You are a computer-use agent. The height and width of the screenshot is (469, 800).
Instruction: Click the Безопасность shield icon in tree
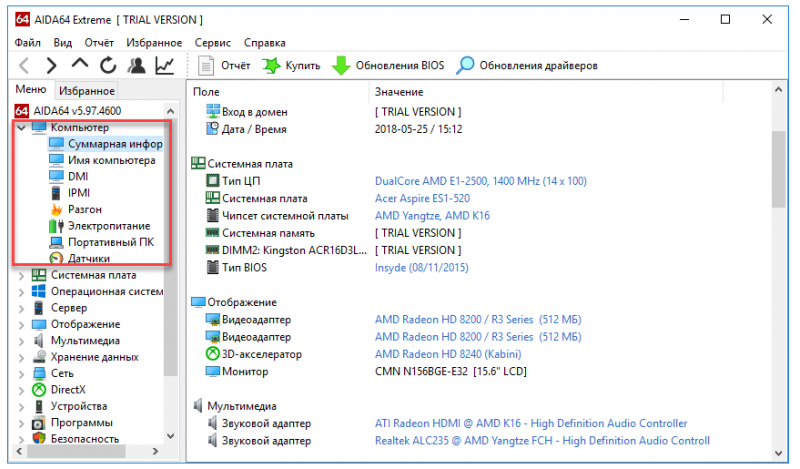tap(39, 438)
